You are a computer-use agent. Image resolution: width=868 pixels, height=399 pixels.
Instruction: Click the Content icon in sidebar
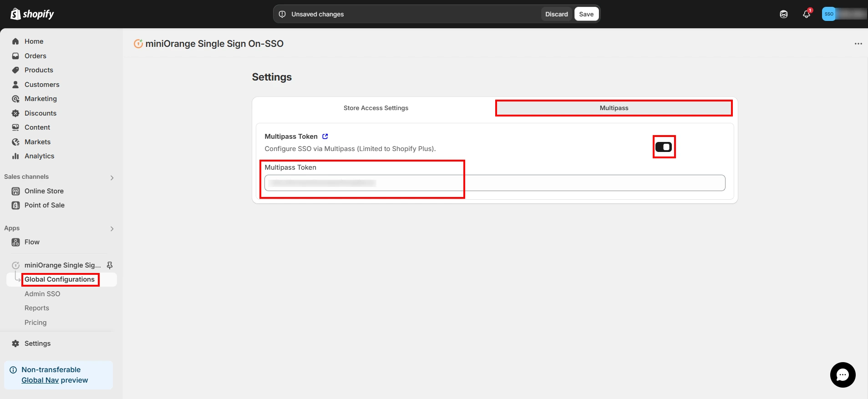(15, 127)
